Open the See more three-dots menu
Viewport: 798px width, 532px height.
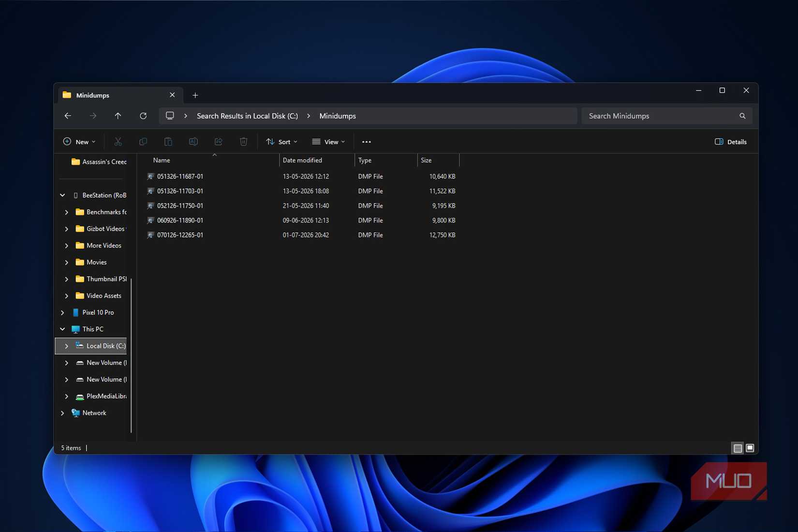pos(367,142)
